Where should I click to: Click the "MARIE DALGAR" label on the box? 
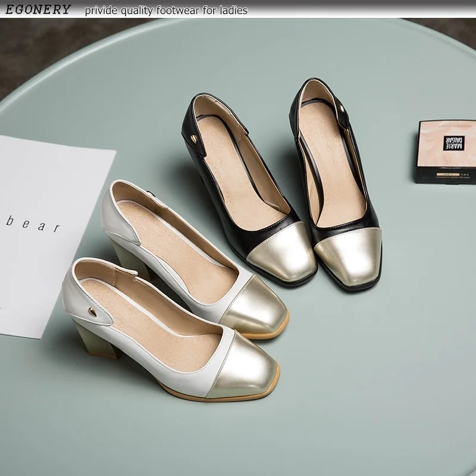(453, 143)
